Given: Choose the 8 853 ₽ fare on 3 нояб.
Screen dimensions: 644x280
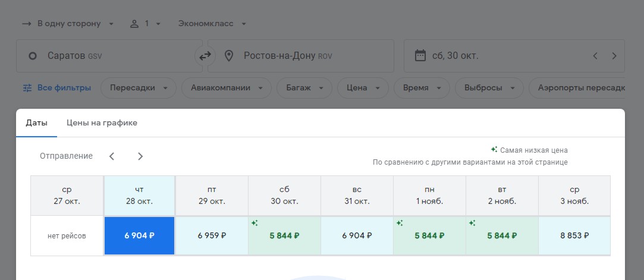Looking at the screenshot, I should coord(574,235).
